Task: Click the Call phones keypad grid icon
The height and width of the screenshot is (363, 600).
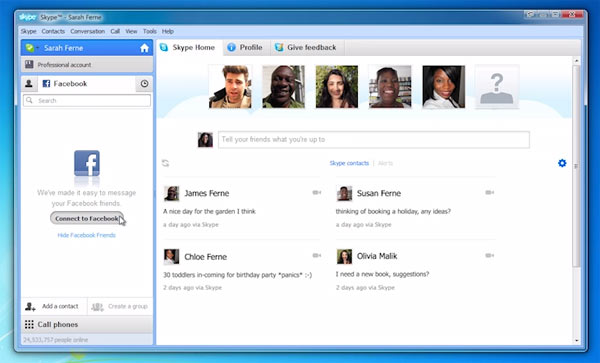Action: (x=29, y=324)
